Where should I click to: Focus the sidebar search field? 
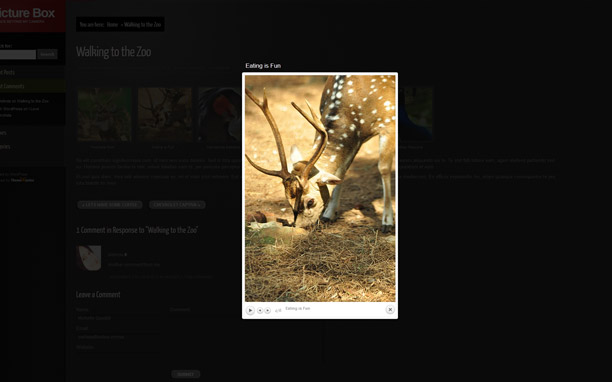pyautogui.click(x=18, y=54)
